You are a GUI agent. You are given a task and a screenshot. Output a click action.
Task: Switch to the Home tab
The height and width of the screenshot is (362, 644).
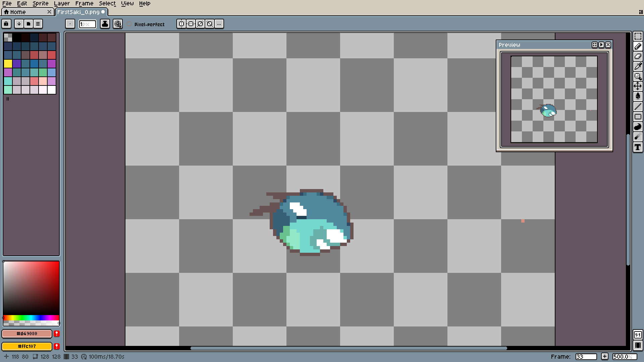(x=18, y=12)
